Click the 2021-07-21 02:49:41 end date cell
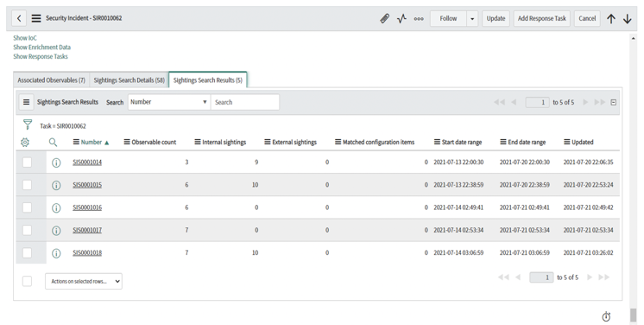The image size is (644, 325). point(525,207)
